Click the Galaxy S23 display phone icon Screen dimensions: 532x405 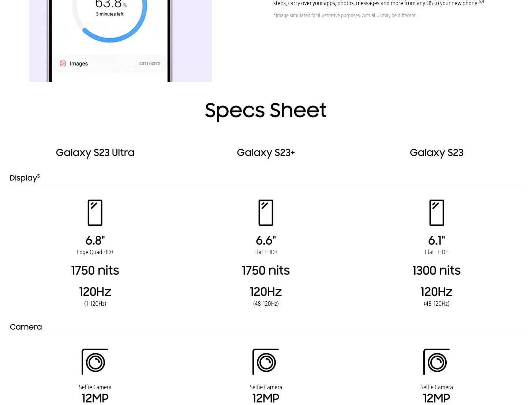(x=437, y=213)
